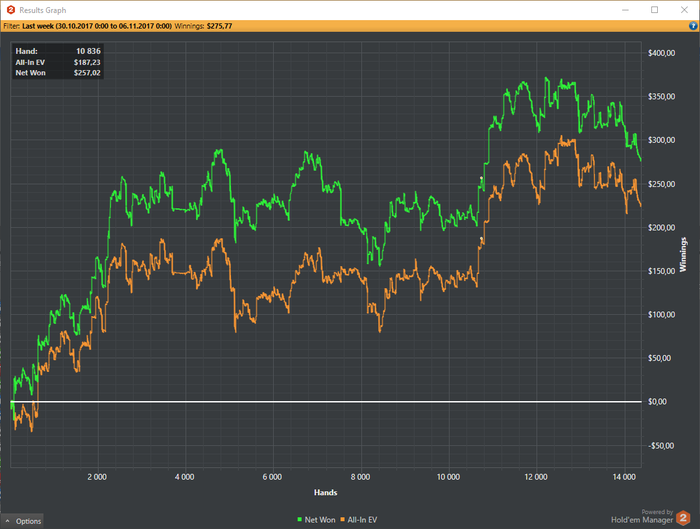Open the Options panel
The height and width of the screenshot is (529, 700).
[x=23, y=521]
